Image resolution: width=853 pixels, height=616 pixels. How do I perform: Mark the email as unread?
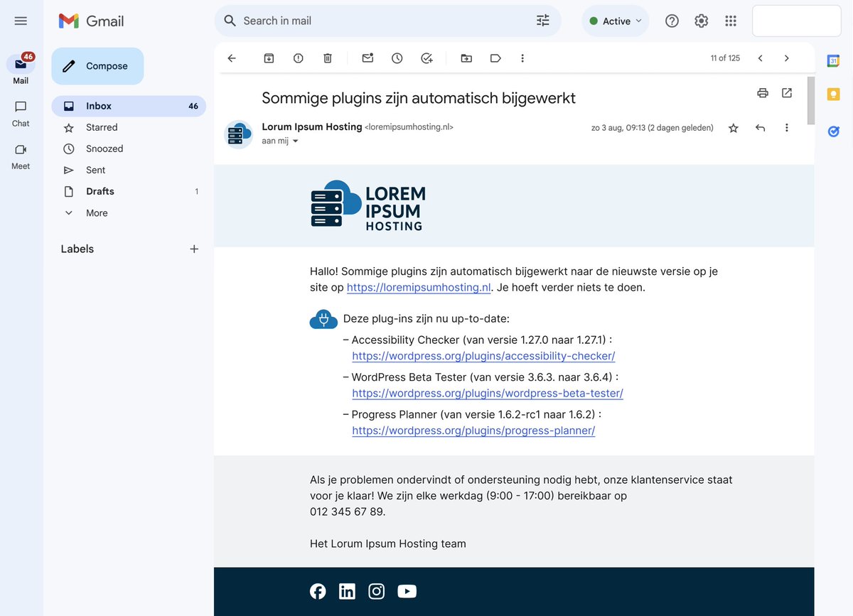(368, 58)
